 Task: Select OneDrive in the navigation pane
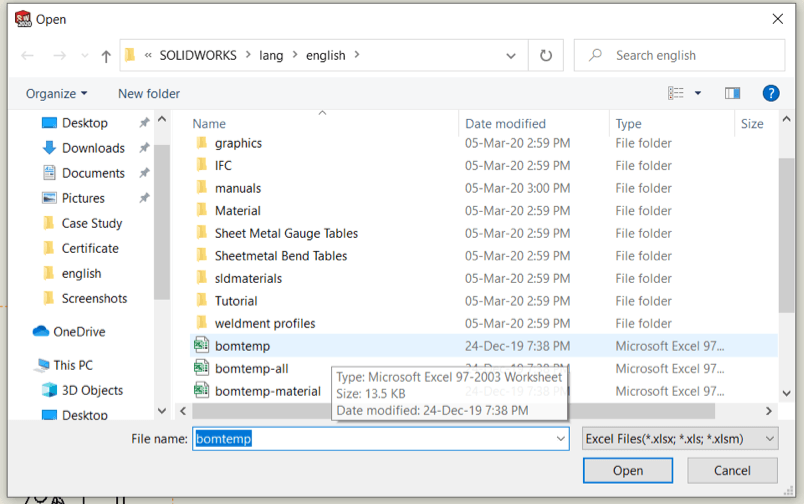tap(79, 332)
